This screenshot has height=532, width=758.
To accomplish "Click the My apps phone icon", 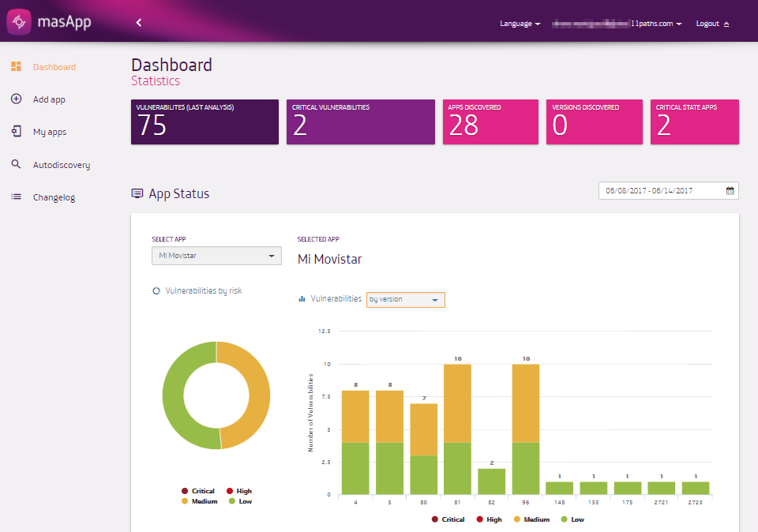I will (16, 132).
